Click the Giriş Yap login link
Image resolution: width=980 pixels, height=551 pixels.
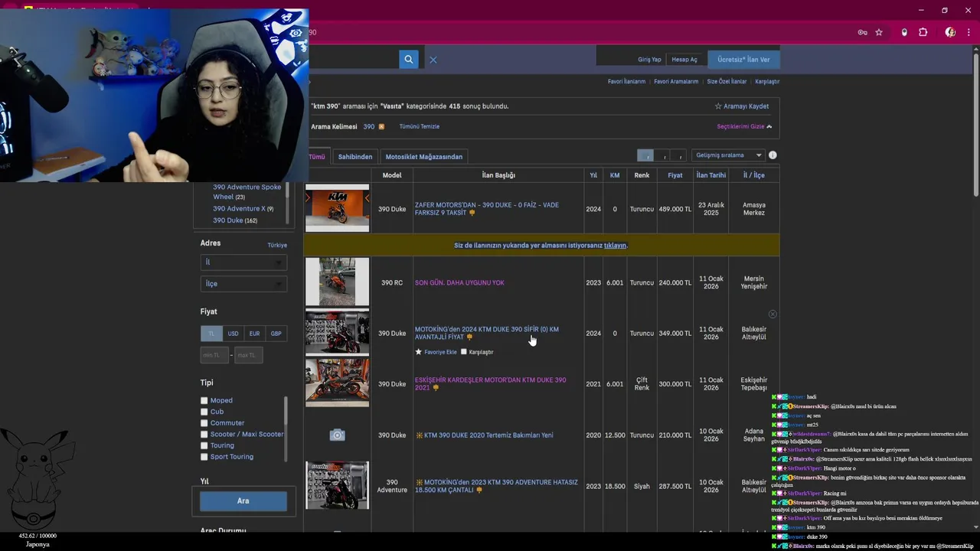click(649, 60)
